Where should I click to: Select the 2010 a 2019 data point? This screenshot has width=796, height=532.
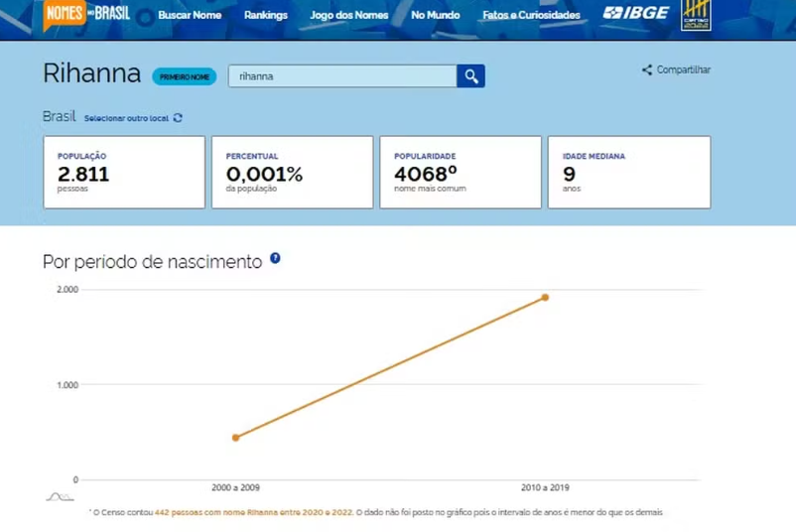(x=545, y=298)
